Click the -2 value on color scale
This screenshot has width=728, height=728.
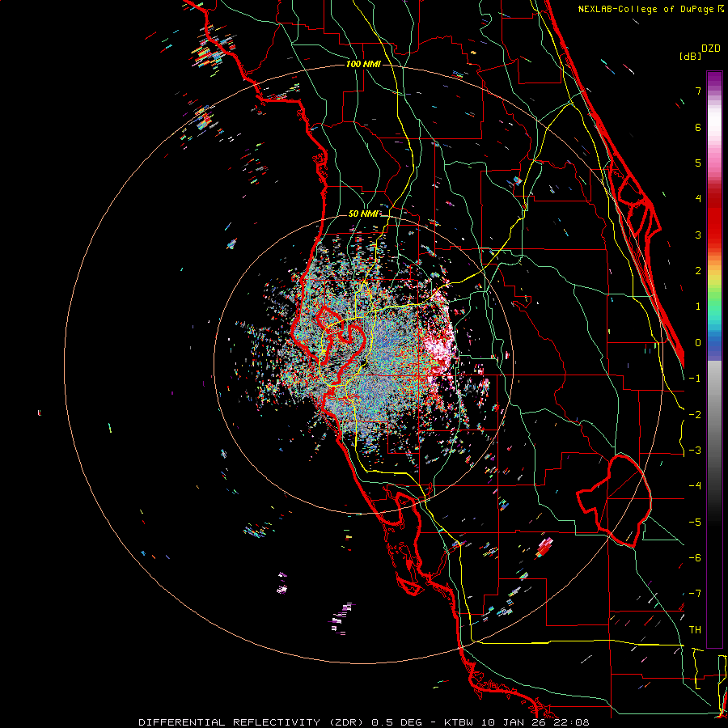click(695, 414)
